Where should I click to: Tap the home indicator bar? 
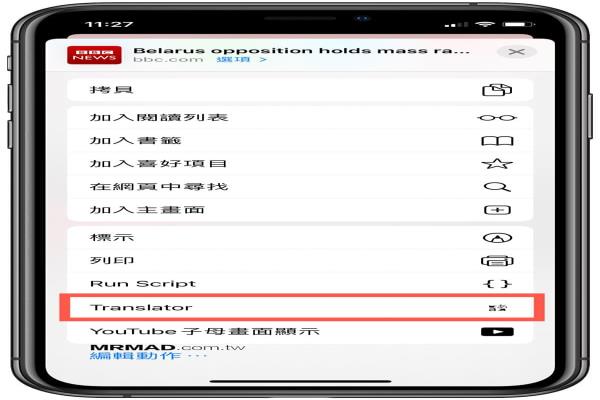pos(300,381)
